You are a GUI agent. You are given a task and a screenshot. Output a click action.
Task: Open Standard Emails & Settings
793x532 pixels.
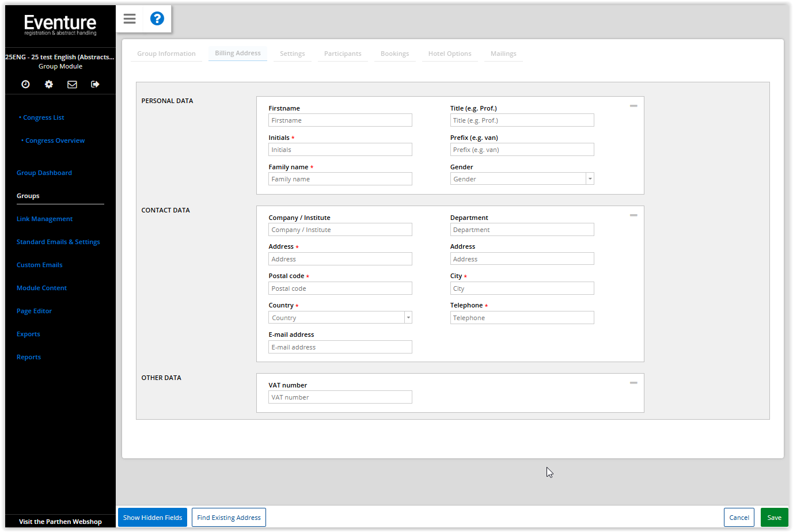[58, 242]
